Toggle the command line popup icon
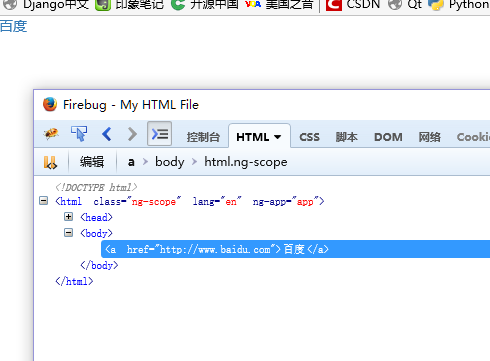 point(160,134)
